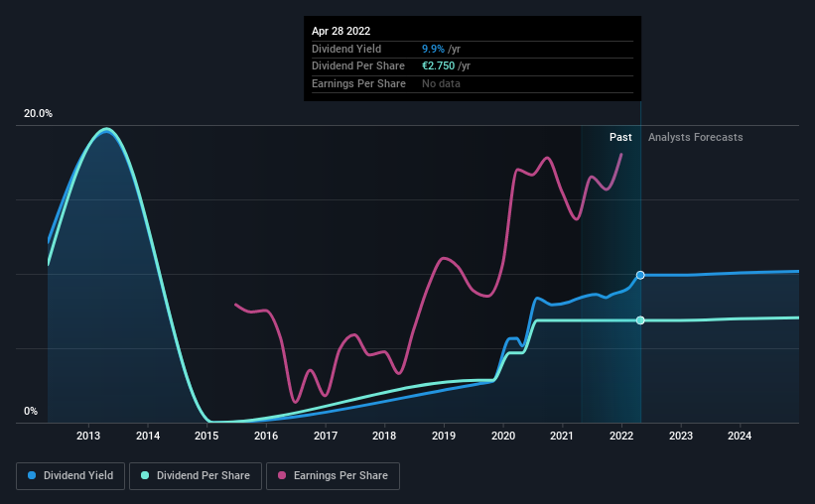Click the pink Earnings Per Share legend dot
The image size is (815, 504).
pyautogui.click(x=282, y=475)
